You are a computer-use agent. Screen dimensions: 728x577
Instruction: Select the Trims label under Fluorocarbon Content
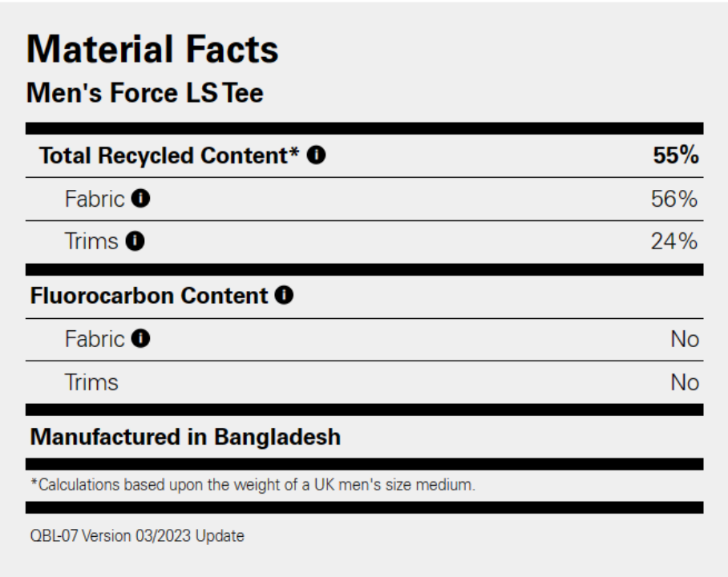click(91, 382)
